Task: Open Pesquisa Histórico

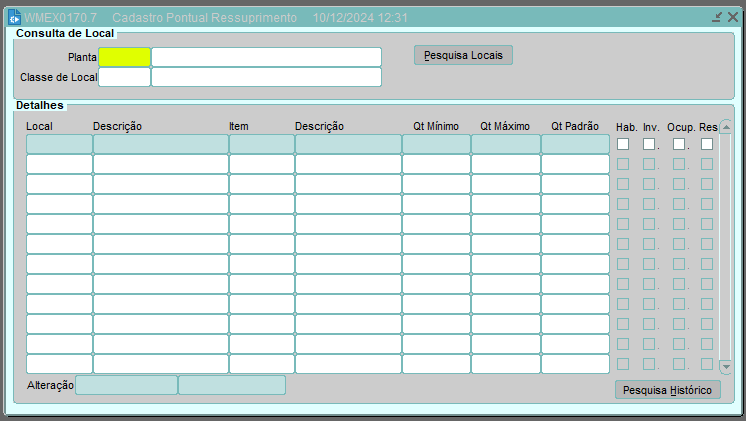Action: 667,389
